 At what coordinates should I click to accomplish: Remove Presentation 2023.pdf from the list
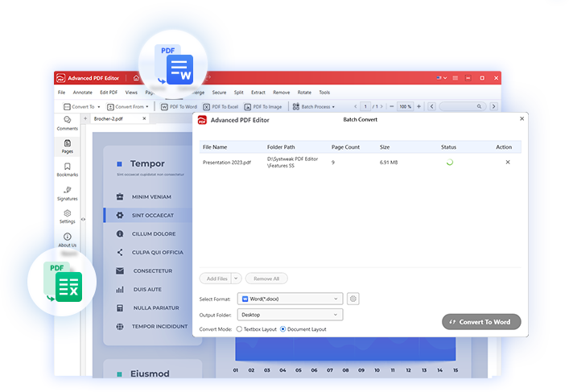tap(508, 163)
